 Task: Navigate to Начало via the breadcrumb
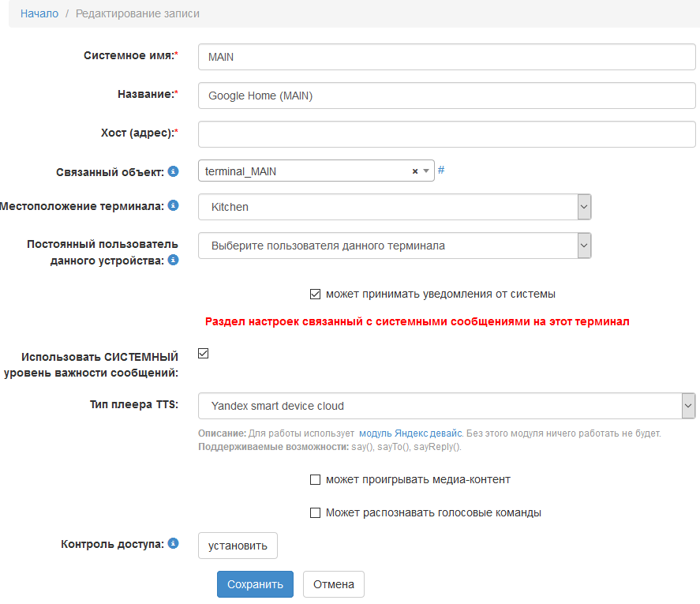click(39, 13)
